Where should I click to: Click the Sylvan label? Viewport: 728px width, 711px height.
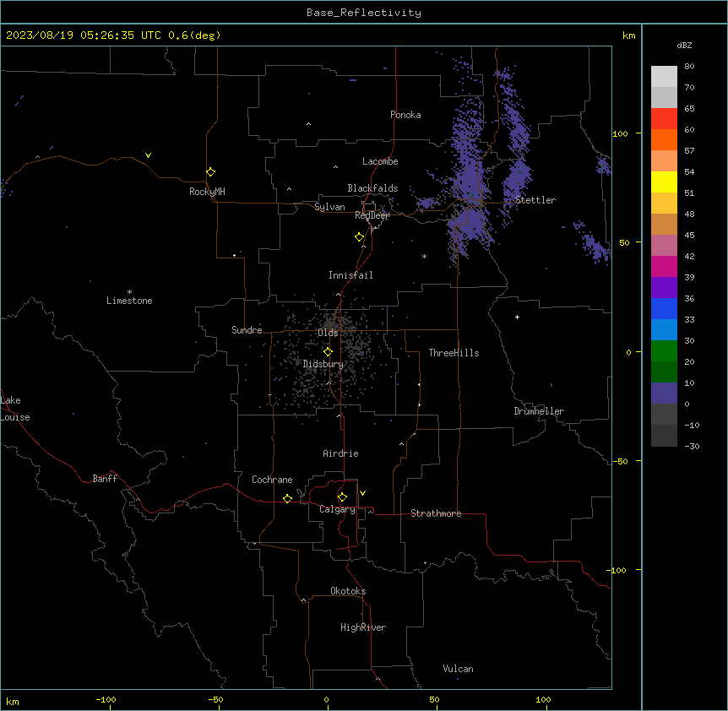pyautogui.click(x=329, y=207)
